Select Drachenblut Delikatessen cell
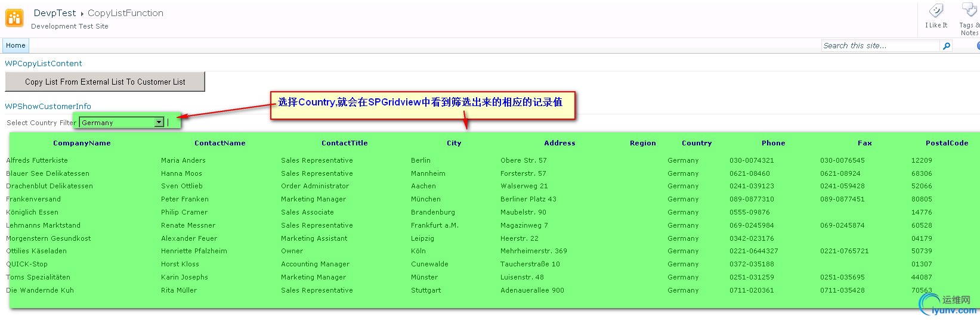This screenshot has height=320, width=980. click(x=50, y=186)
